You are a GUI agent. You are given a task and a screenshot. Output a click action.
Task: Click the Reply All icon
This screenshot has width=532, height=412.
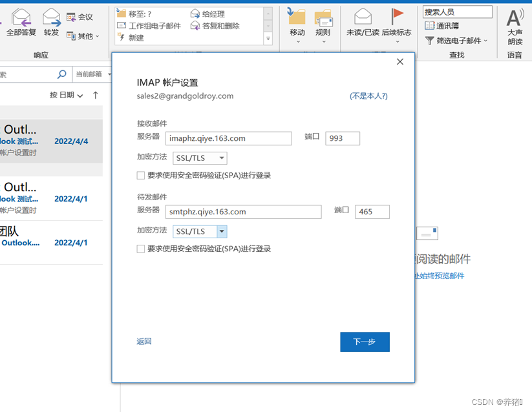point(21,17)
